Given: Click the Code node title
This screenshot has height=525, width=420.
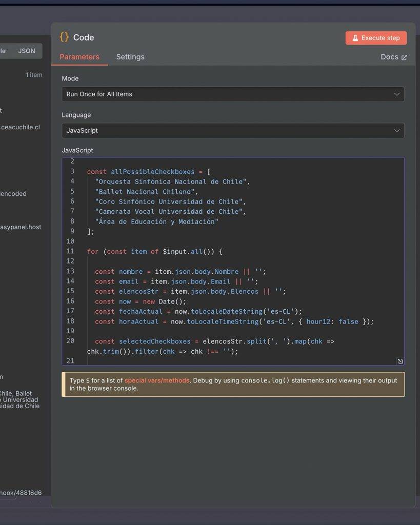Looking at the screenshot, I should pos(84,37).
